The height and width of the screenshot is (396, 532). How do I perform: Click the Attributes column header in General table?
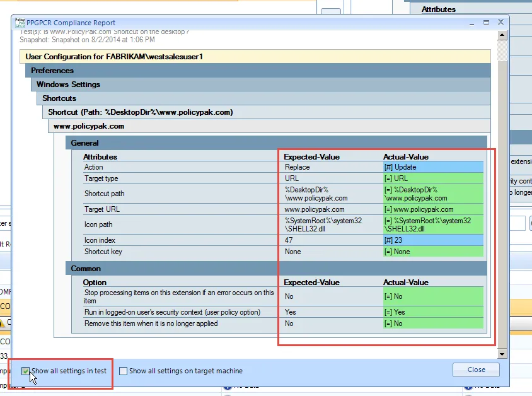coord(100,157)
